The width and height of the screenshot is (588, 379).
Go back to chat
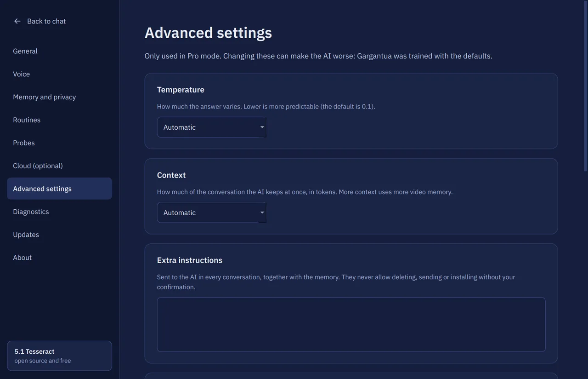(40, 21)
